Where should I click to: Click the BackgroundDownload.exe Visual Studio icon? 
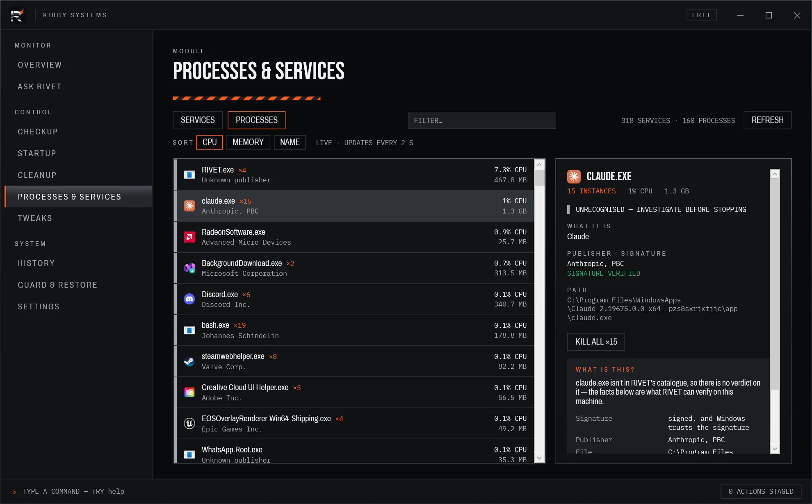click(x=189, y=268)
